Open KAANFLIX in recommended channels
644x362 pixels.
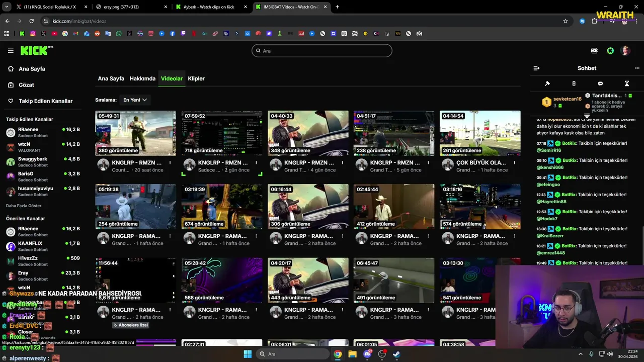point(43,246)
